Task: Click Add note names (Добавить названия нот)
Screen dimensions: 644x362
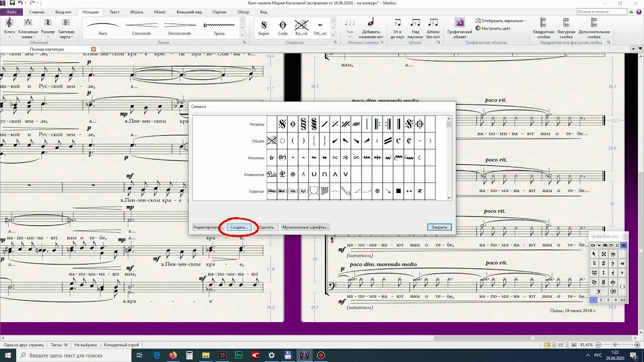Action: (371, 28)
